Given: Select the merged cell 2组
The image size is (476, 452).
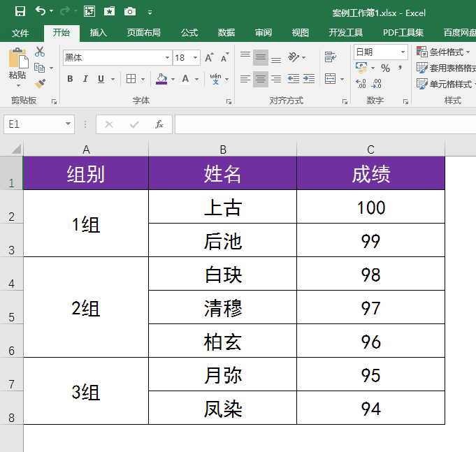Looking at the screenshot, I should [x=86, y=307].
